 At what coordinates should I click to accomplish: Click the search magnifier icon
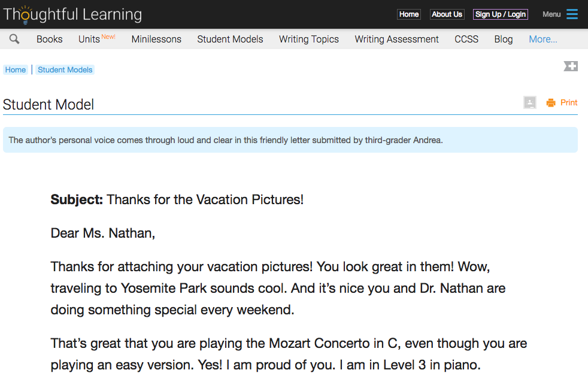click(14, 39)
